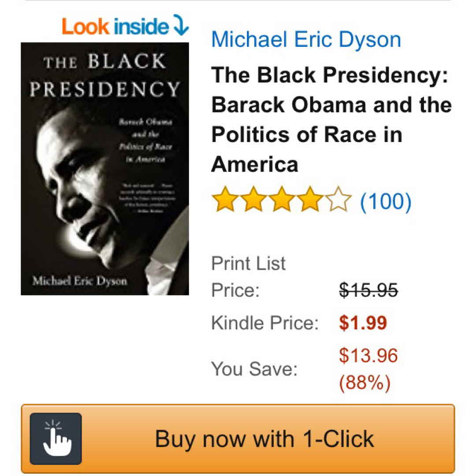Click the $13.96 savings amount
This screenshot has height=476, width=476.
pos(368,355)
